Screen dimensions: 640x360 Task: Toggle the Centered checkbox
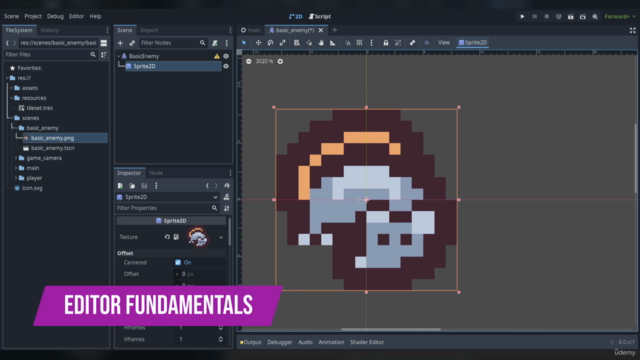tap(178, 262)
